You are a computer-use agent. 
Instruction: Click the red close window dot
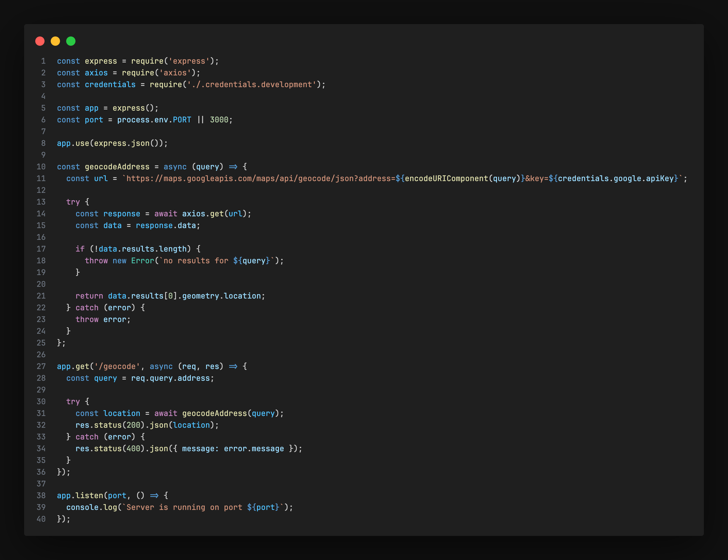tap(40, 41)
